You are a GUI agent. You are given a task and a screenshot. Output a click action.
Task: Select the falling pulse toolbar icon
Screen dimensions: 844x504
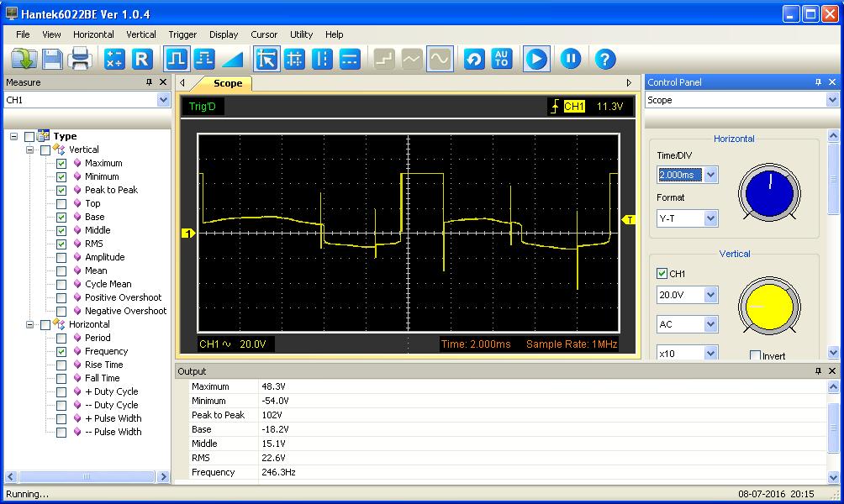[204, 59]
